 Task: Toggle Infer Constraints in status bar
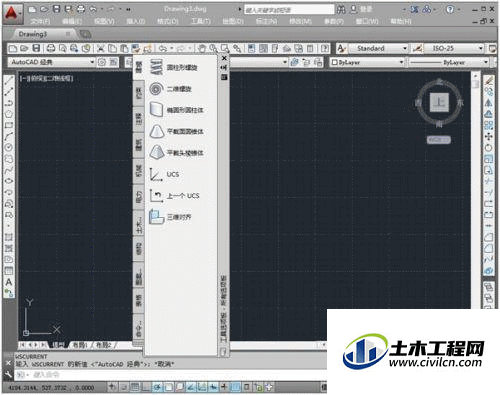[x=112, y=387]
